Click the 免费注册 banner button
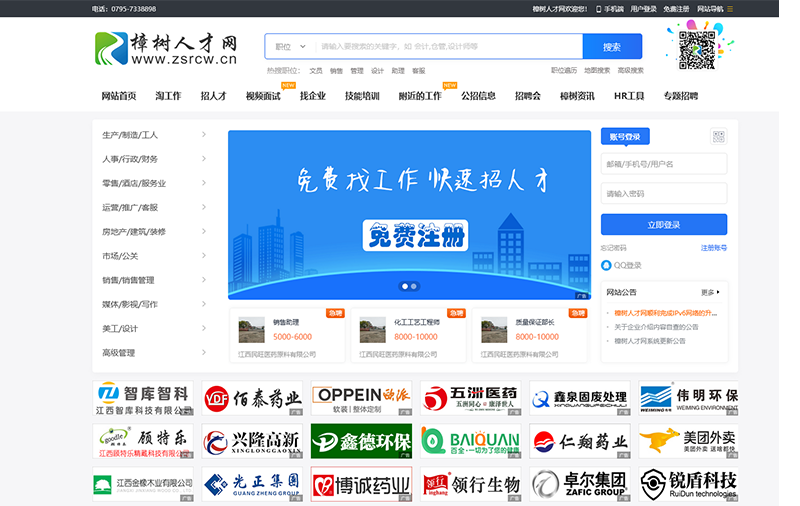The height and width of the screenshot is (506, 800). [415, 236]
